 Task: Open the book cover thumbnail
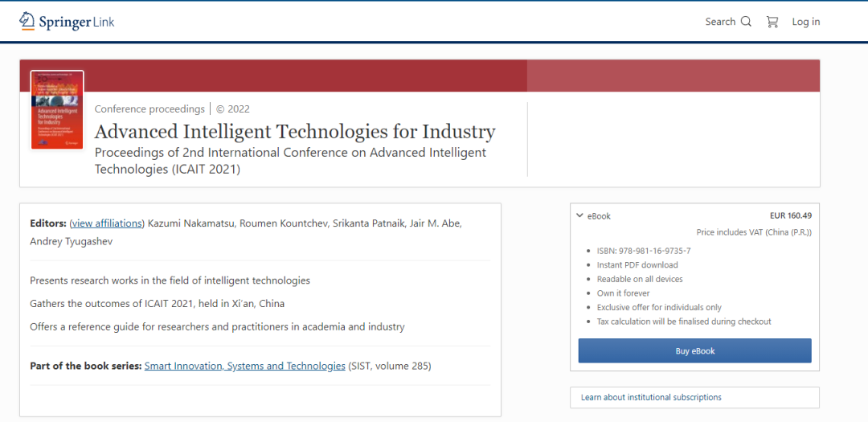click(57, 109)
